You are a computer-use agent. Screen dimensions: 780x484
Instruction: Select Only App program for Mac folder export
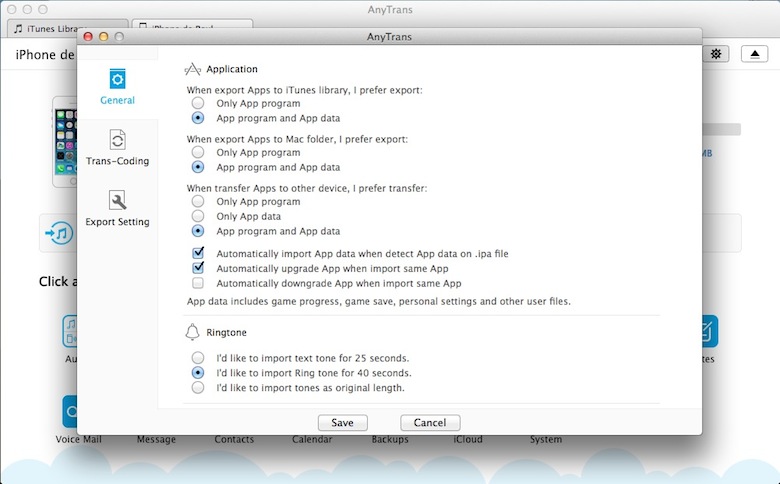click(198, 152)
